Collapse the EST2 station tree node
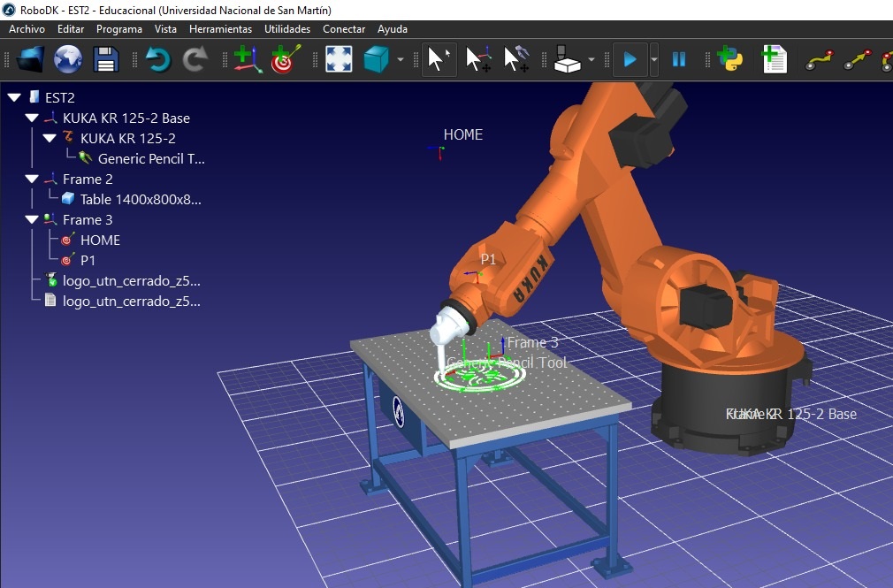Screen dimensions: 893x588 coord(14,97)
